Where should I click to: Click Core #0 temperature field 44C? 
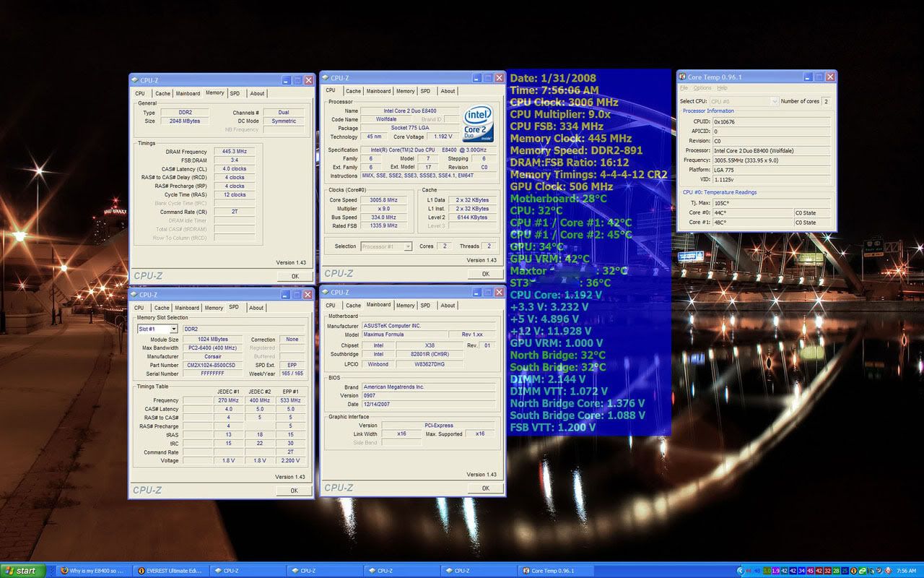click(x=752, y=213)
